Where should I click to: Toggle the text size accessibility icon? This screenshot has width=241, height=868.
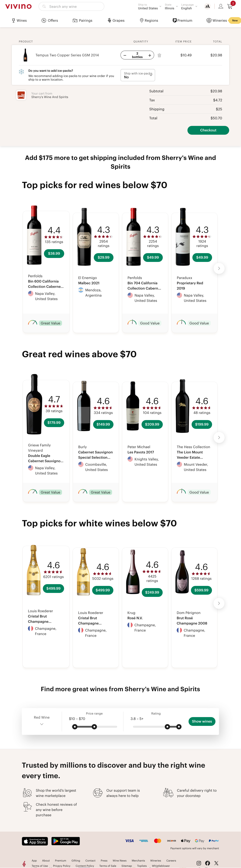[x=207, y=6]
